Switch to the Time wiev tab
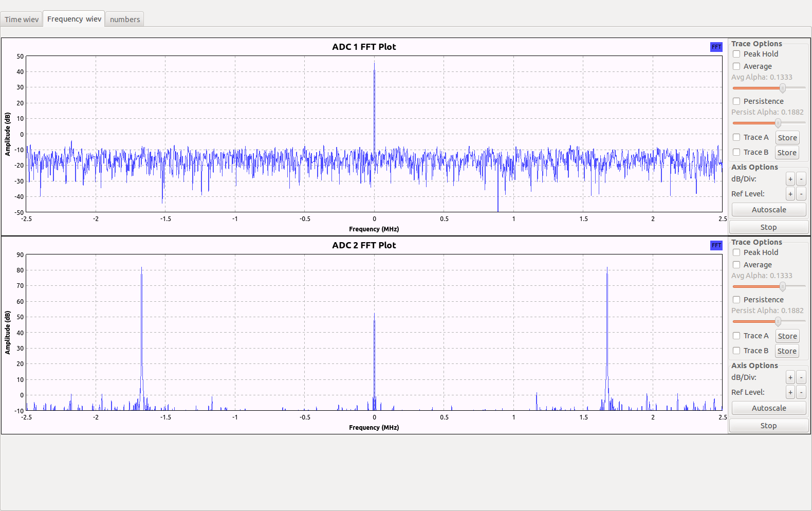The width and height of the screenshot is (812, 511). pos(22,20)
